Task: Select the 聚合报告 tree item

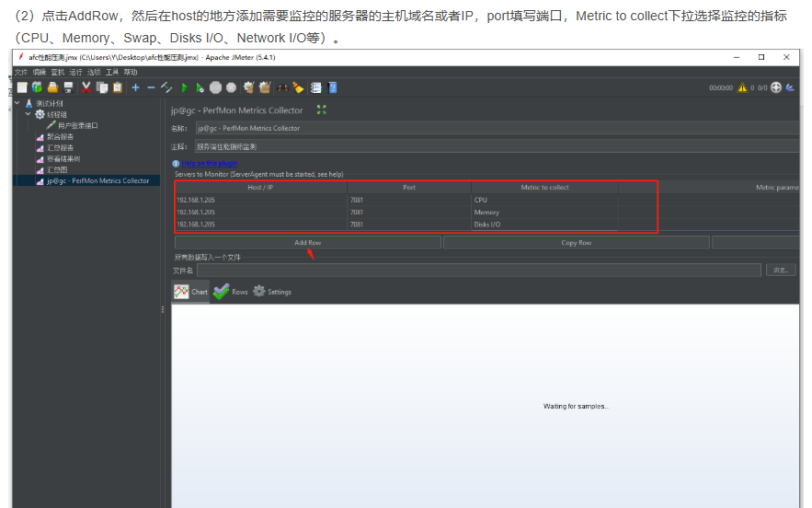Action: [60, 137]
